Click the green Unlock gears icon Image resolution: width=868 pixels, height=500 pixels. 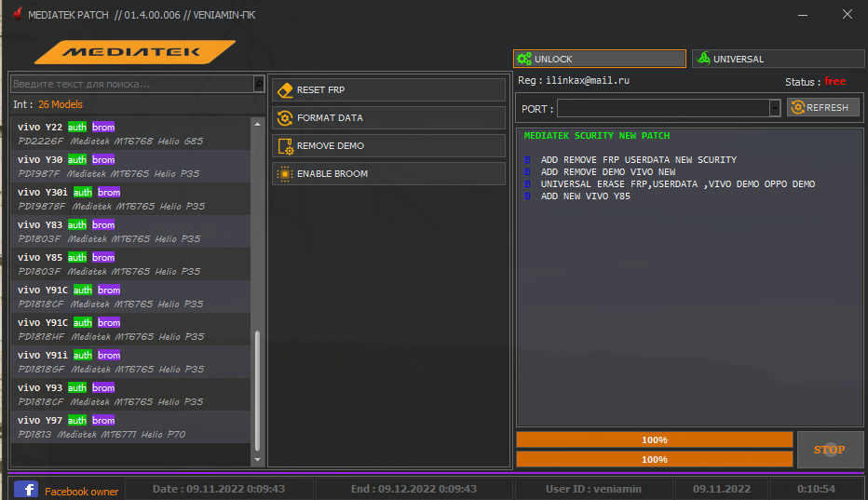point(524,59)
